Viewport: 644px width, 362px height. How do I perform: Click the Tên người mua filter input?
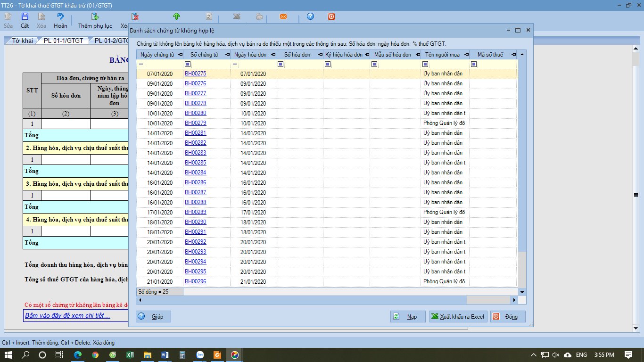449,64
